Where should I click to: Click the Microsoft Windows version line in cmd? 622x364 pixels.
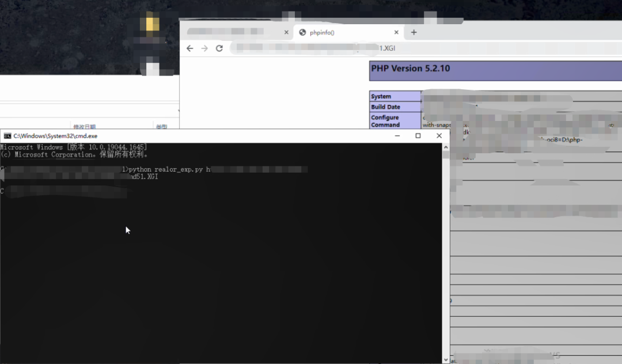click(73, 147)
